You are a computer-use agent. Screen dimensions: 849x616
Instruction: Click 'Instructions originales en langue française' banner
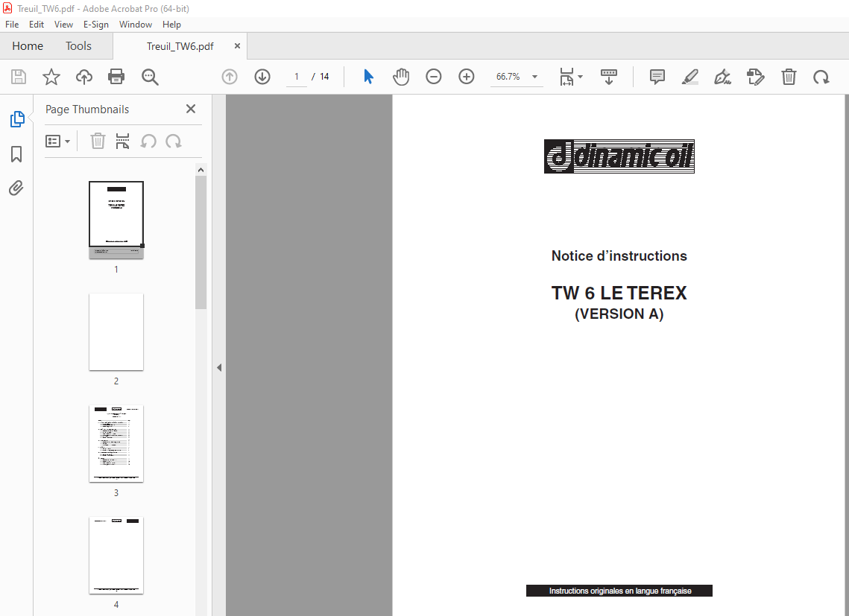pos(619,591)
